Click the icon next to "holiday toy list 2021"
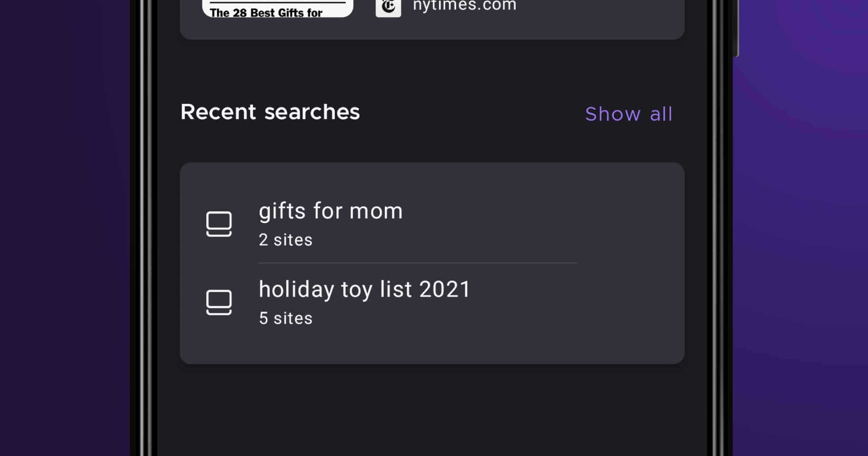Viewport: 868px width, 456px height. tap(219, 303)
